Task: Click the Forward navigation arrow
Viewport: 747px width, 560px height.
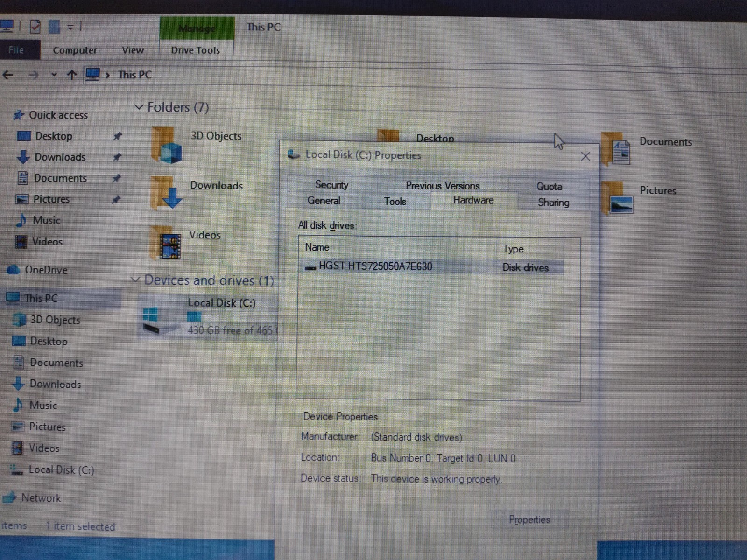Action: point(34,75)
